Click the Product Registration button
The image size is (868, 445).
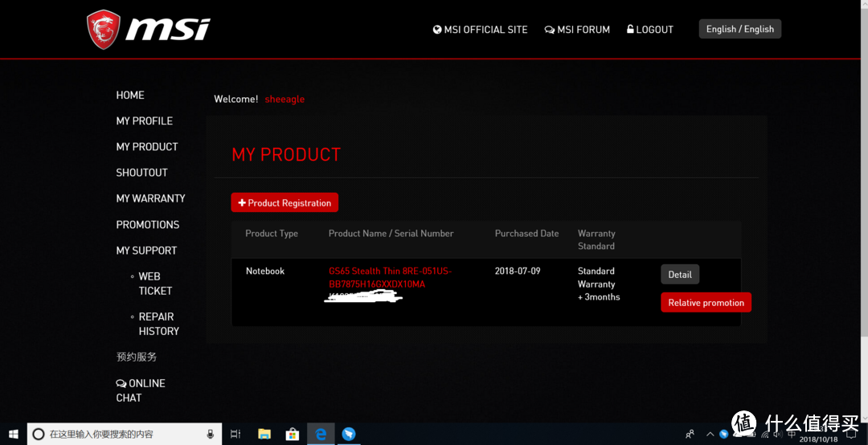tap(285, 202)
